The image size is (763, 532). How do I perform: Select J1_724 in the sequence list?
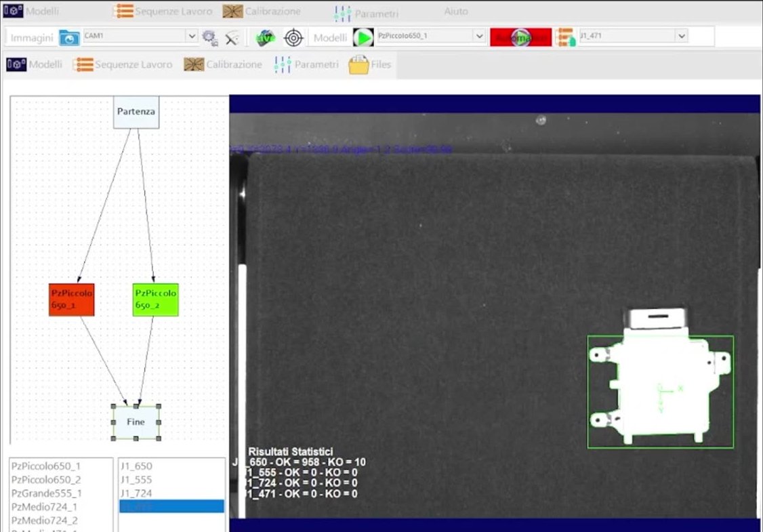click(136, 493)
